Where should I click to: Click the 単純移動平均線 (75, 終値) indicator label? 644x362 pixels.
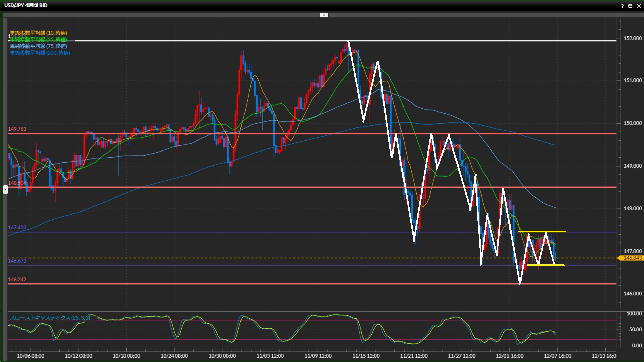coord(39,46)
